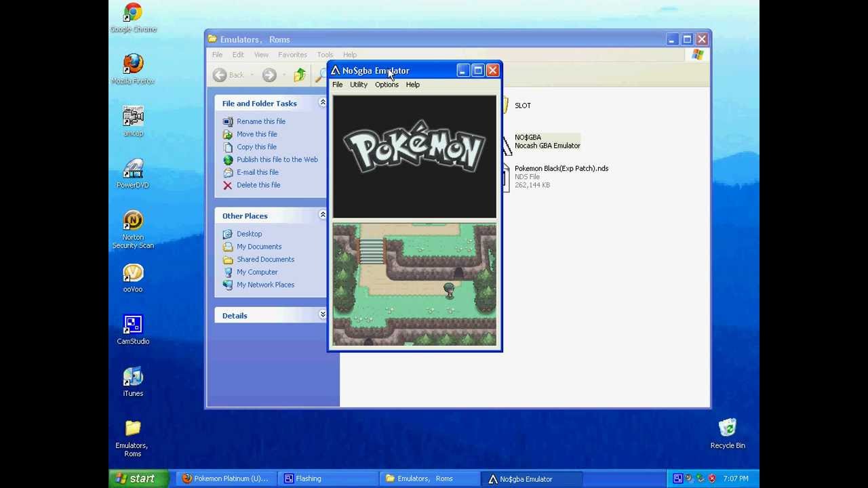Click the Explorer Up folder icon
Image resolution: width=868 pixels, height=488 pixels.
(x=300, y=75)
